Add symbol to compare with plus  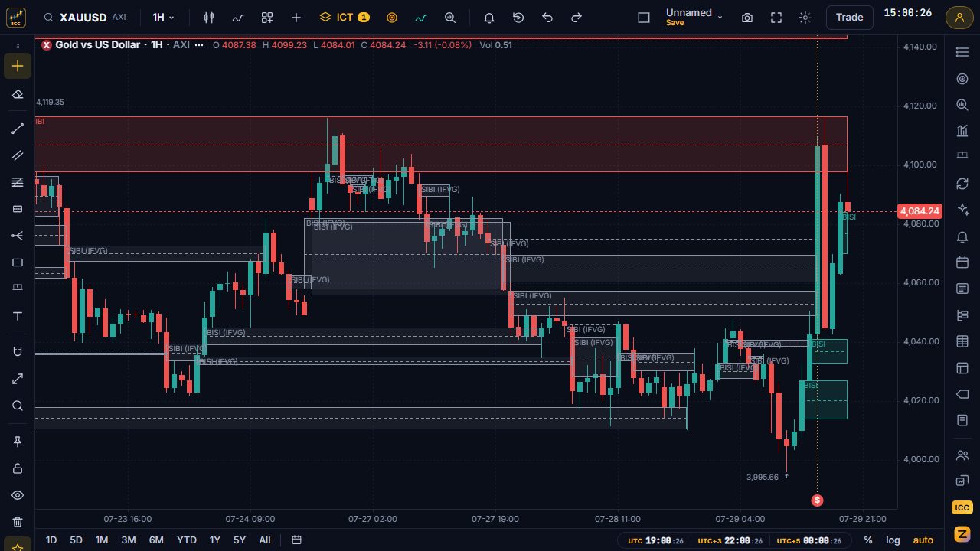click(x=296, y=17)
